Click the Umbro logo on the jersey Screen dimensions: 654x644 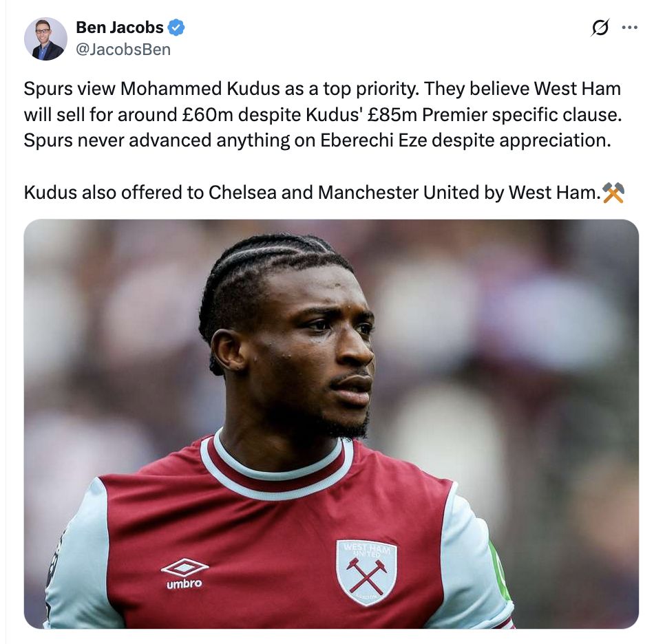click(x=184, y=574)
